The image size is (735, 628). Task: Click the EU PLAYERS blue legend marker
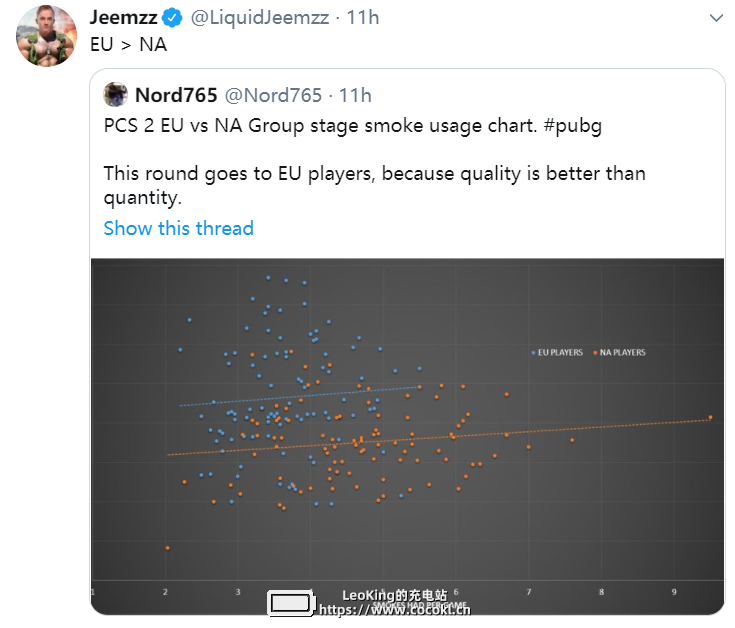coord(533,352)
